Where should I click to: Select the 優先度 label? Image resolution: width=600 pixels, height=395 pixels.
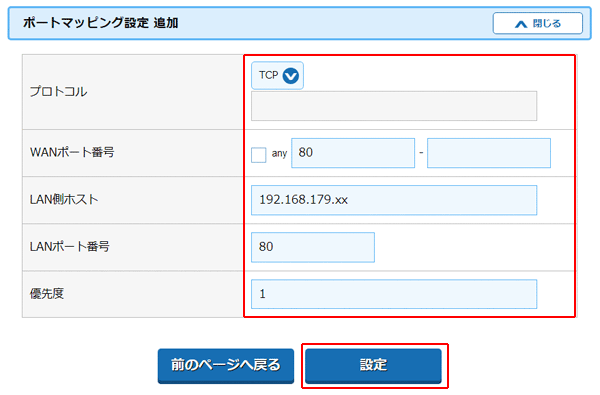click(x=47, y=294)
